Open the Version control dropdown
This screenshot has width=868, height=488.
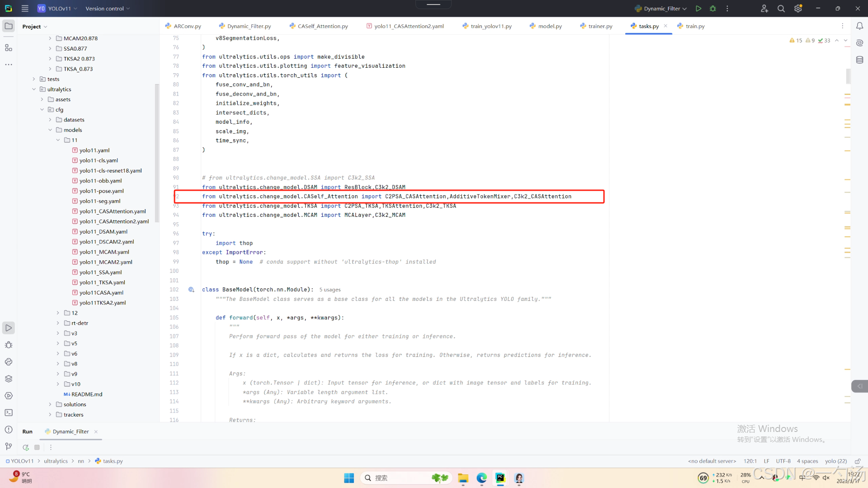(x=108, y=9)
